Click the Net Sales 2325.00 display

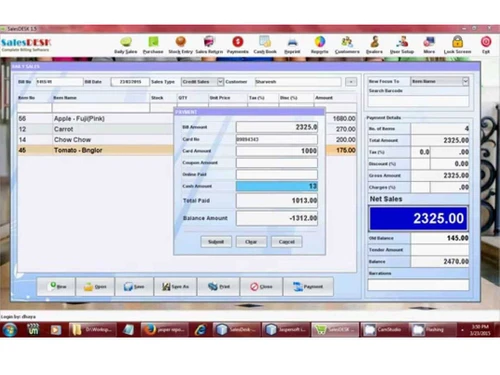click(418, 218)
